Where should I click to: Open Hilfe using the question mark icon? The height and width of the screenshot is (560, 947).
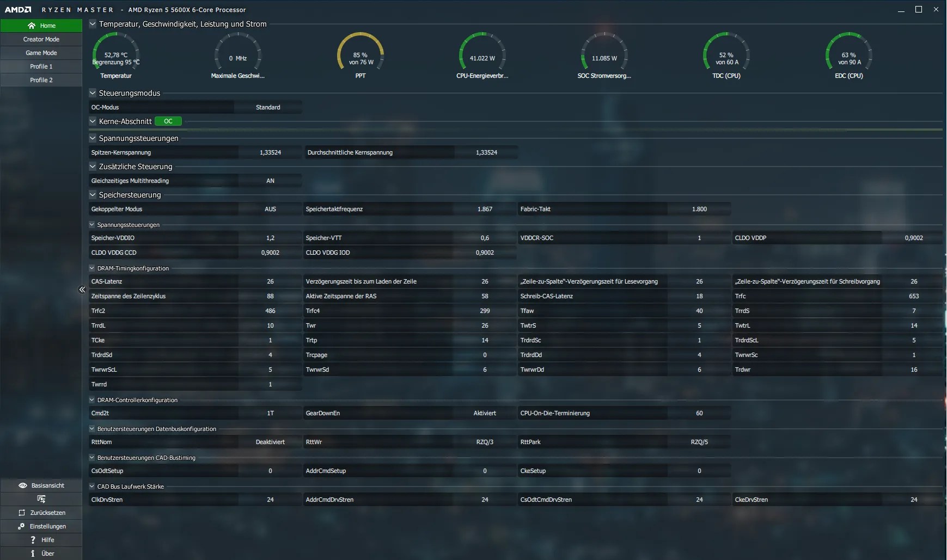pyautogui.click(x=34, y=539)
